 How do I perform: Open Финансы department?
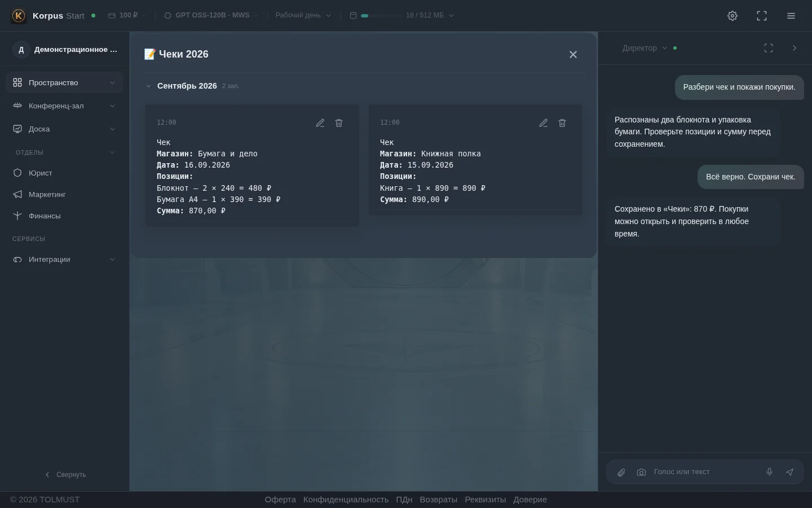[x=64, y=216]
